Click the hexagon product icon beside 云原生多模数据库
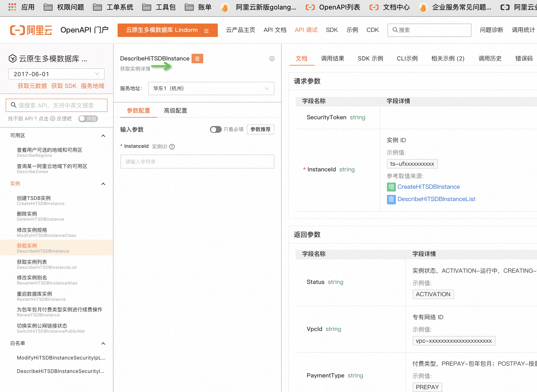Viewport: 537px width, 392px height. click(x=13, y=59)
